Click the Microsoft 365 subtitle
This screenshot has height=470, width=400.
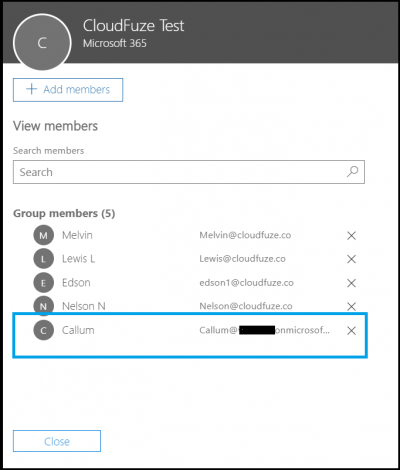point(115,43)
